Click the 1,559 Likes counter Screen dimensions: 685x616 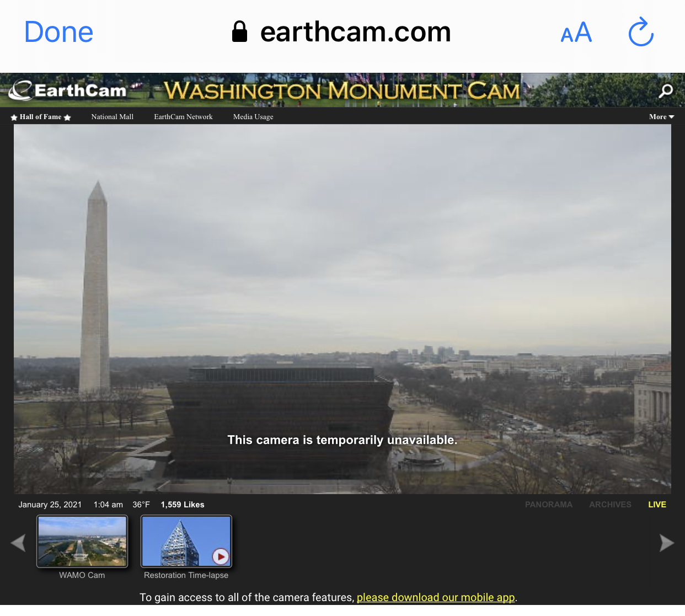[x=183, y=505]
